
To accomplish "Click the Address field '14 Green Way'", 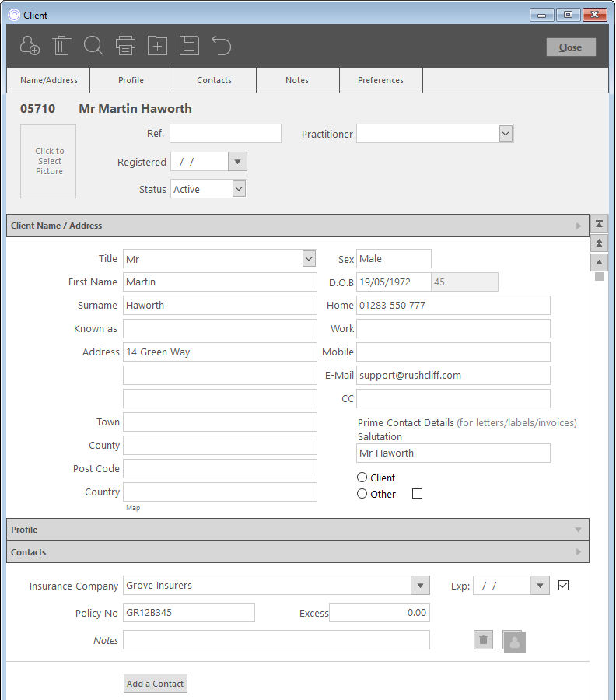I will [x=220, y=352].
